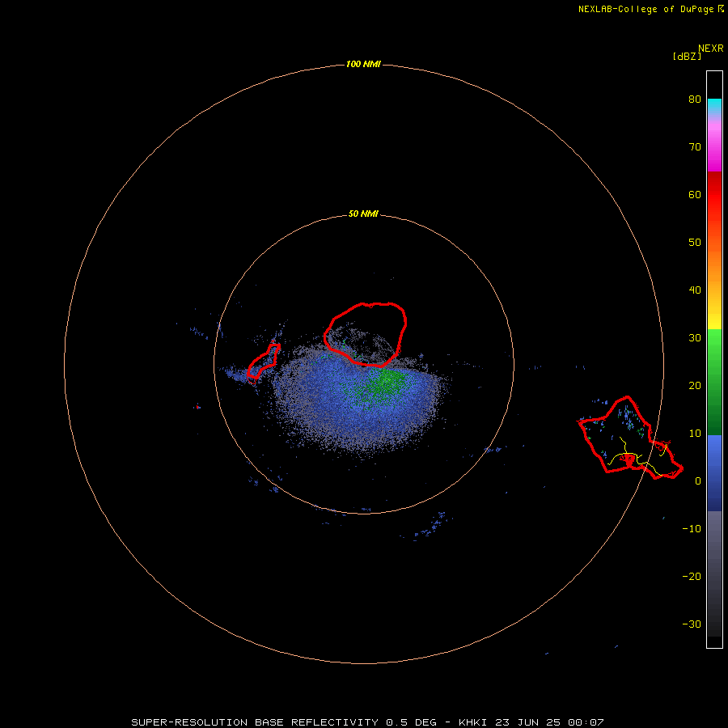This screenshot has width=728, height=728.
Task: Click the cyan top segment of color bar
Action: (714, 104)
